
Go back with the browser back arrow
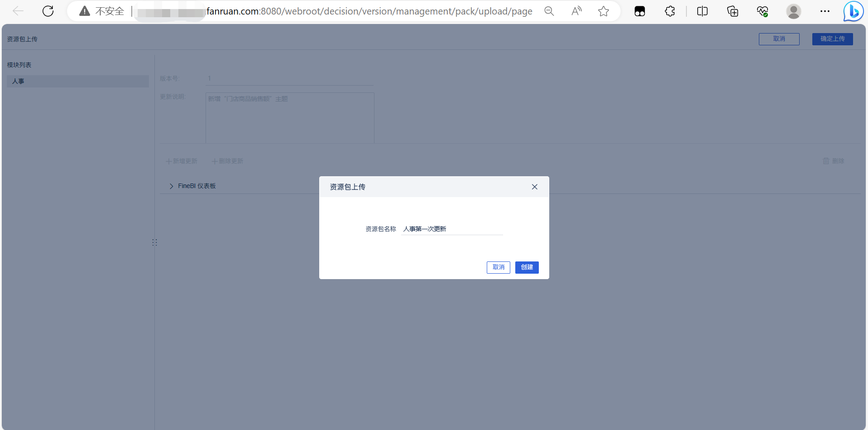point(18,11)
